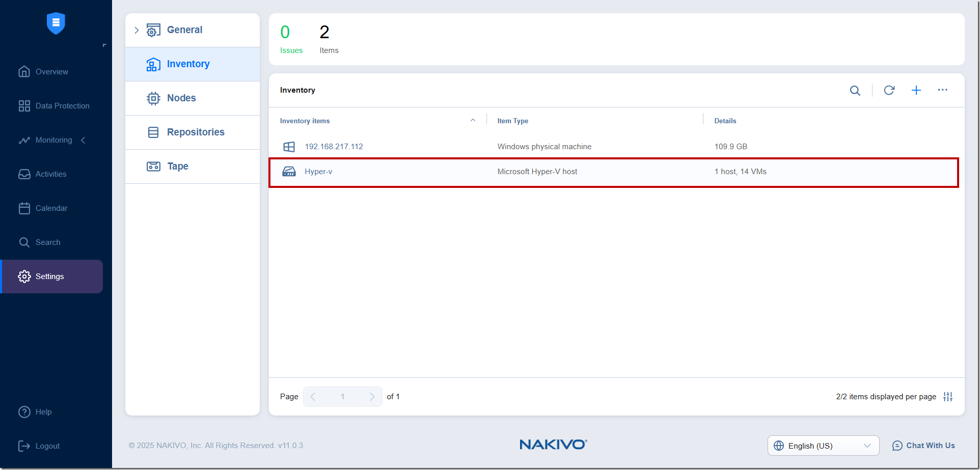Select the Overview menu item
The height and width of the screenshot is (470, 980).
click(52, 71)
